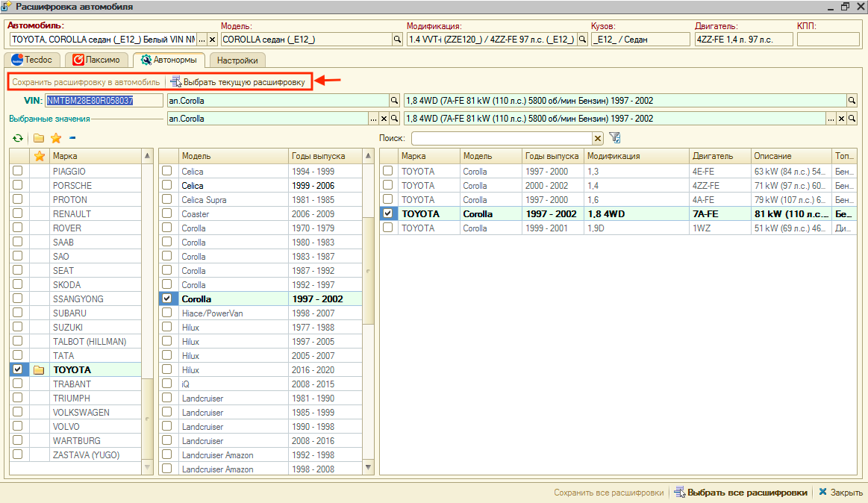
Task: Sort by Двигатель column header
Action: 719,156
